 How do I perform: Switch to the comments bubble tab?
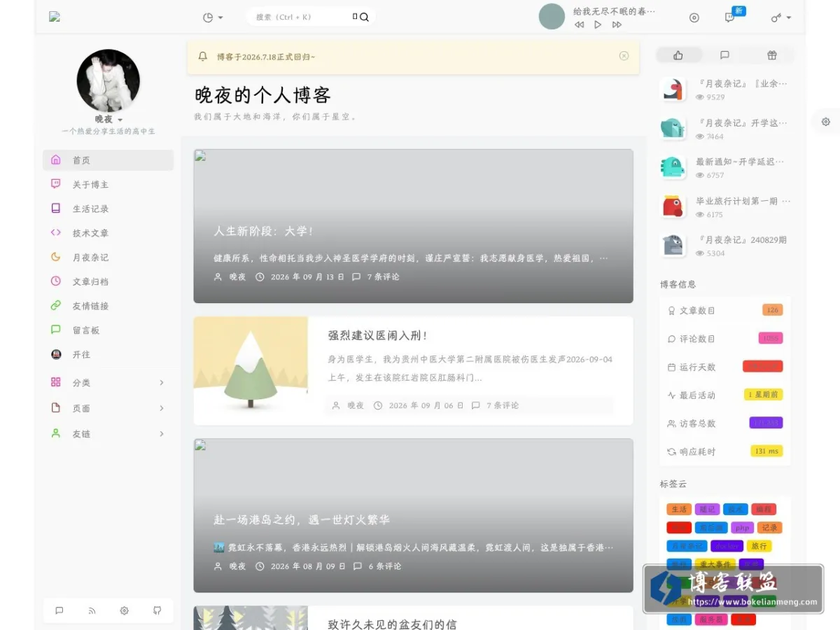click(x=724, y=55)
